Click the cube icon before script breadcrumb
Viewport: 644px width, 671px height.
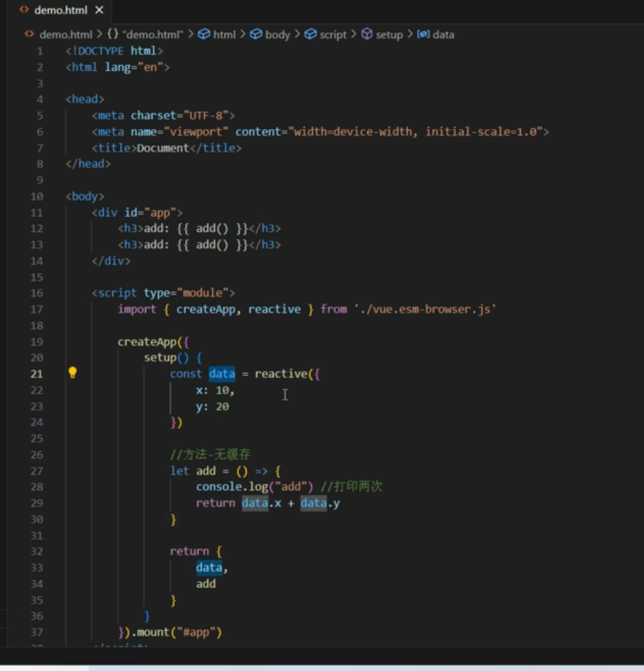click(x=310, y=34)
